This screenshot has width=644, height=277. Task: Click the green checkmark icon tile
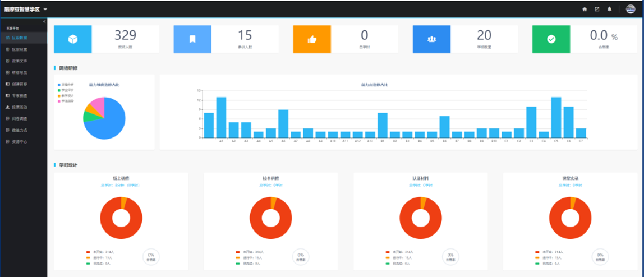pos(551,39)
